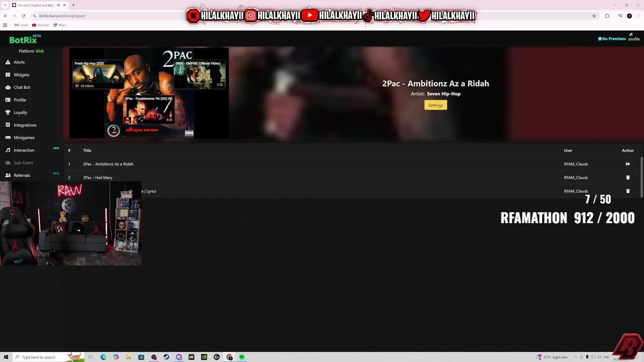Open Spotify from taskbar
Image resolution: width=644 pixels, height=362 pixels.
click(242, 357)
